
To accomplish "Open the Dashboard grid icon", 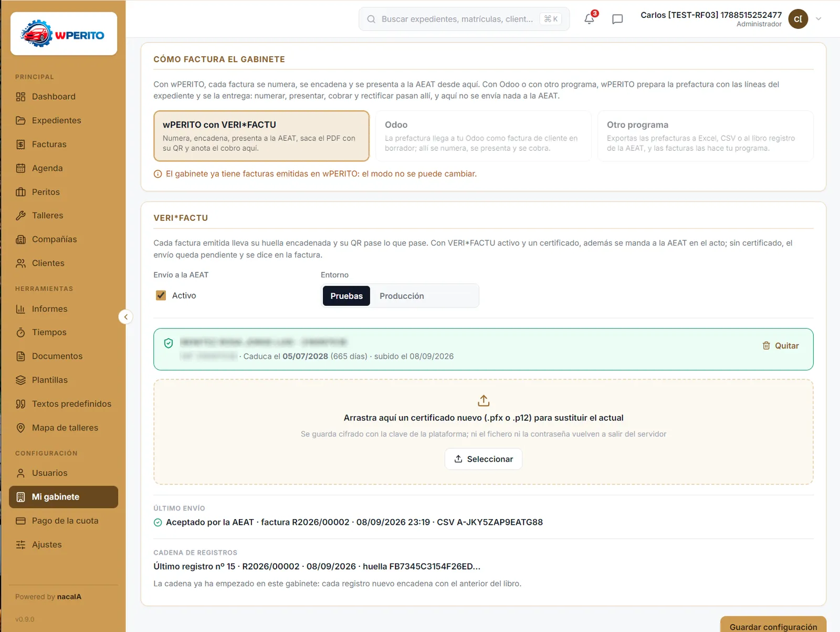I will [20, 97].
